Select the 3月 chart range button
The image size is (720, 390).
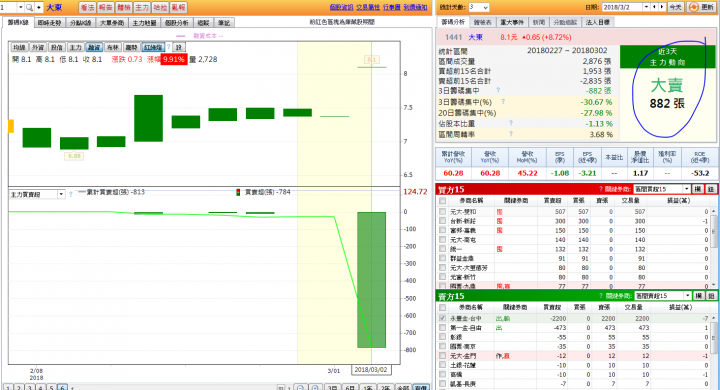point(332,388)
